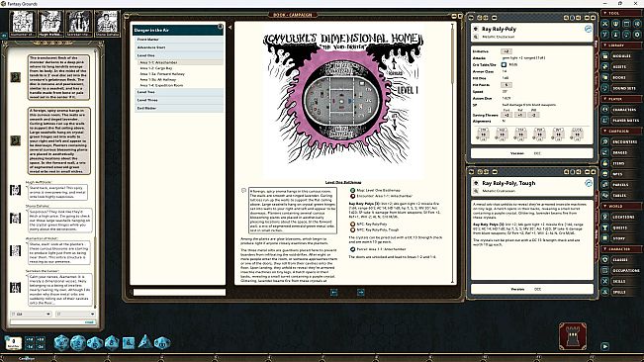The height and width of the screenshot is (362, 644).
Task: Open the Items campaign list
Action: click(620, 163)
